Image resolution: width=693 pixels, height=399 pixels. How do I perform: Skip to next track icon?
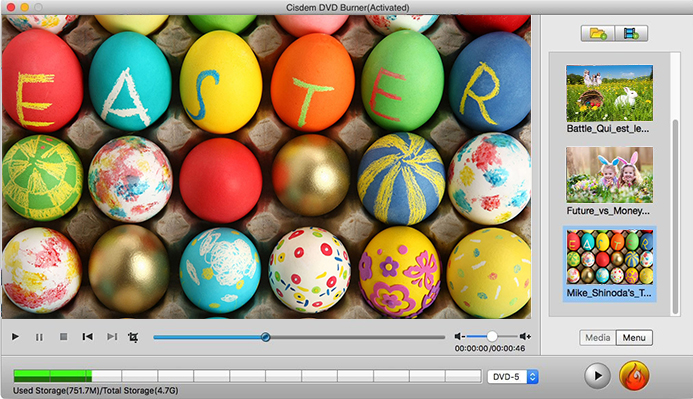click(x=112, y=337)
